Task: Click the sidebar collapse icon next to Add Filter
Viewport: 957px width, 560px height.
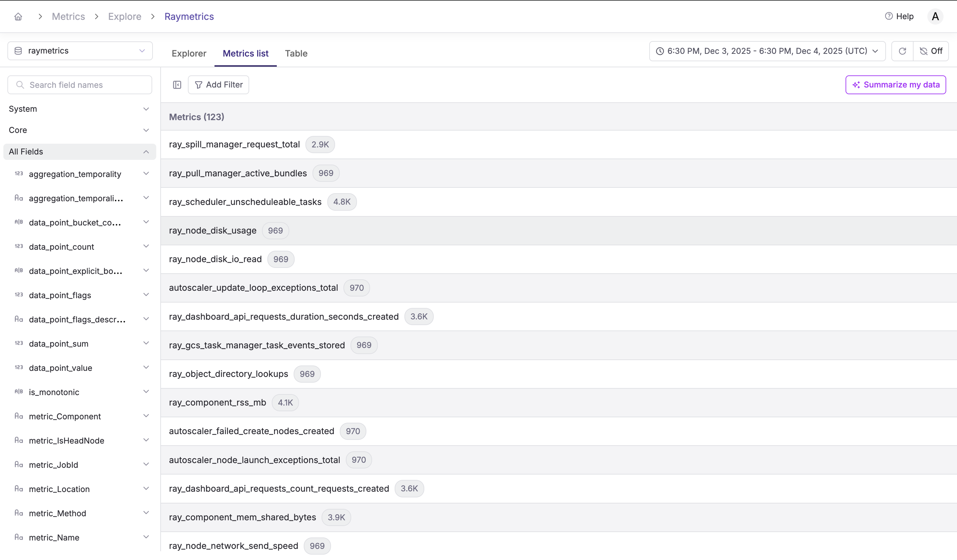Action: [x=177, y=85]
